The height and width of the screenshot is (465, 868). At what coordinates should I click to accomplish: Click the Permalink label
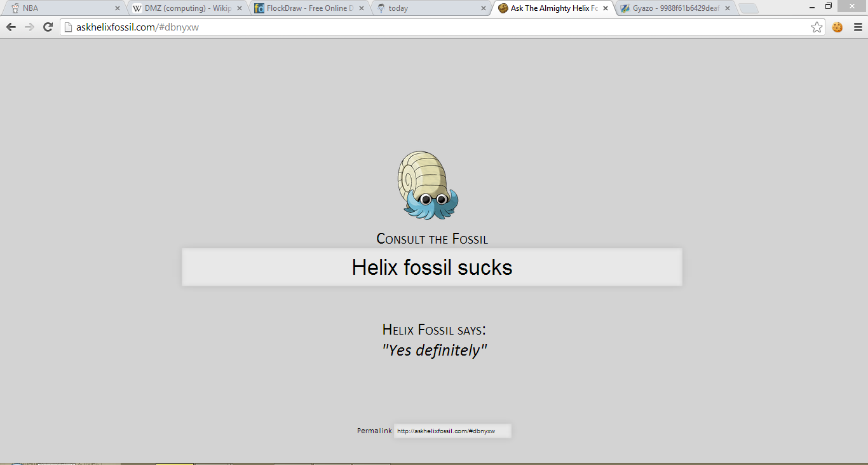click(374, 431)
